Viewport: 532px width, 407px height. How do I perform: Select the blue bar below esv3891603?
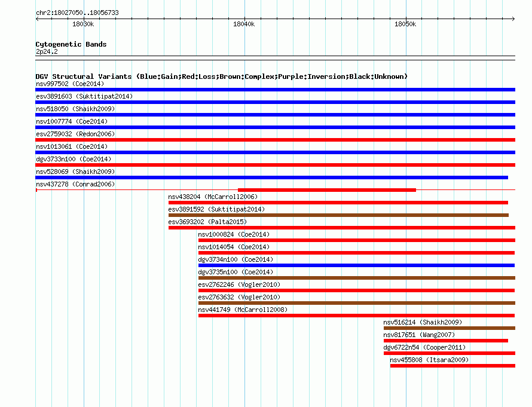click(275, 102)
